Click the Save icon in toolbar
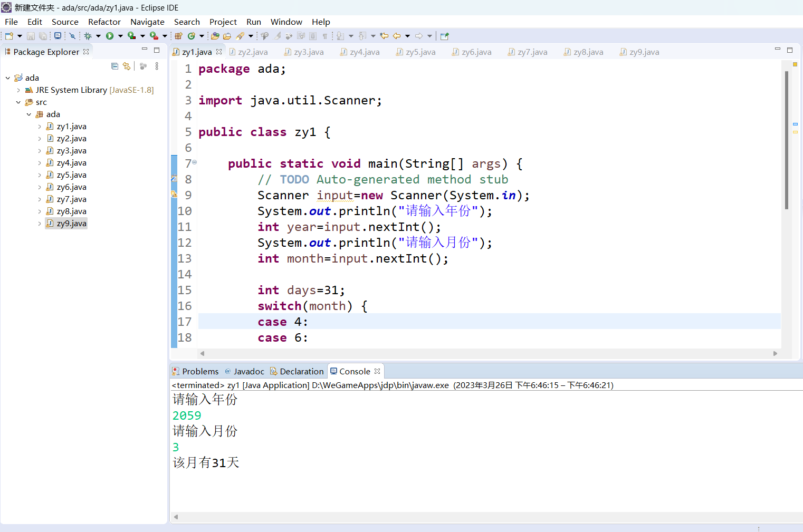The image size is (803, 532). pos(31,36)
